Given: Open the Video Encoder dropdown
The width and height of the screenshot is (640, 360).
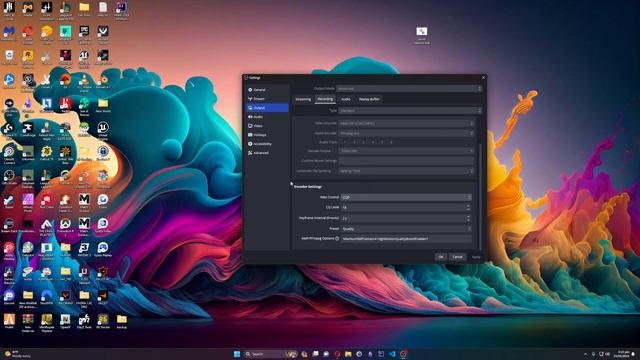Looking at the screenshot, I should [407, 123].
